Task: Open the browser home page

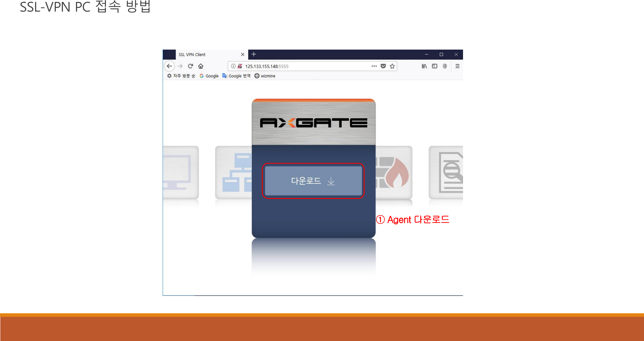Action: point(201,66)
